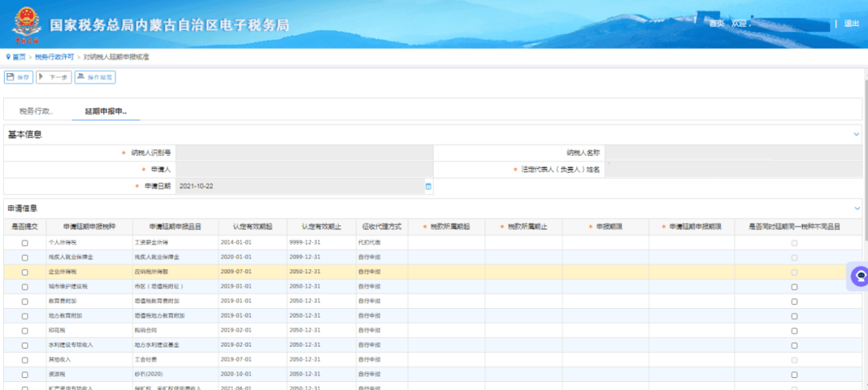Screen dimensions: 868x390
Task: Click the 首页 link in the top header
Action: click(x=716, y=24)
